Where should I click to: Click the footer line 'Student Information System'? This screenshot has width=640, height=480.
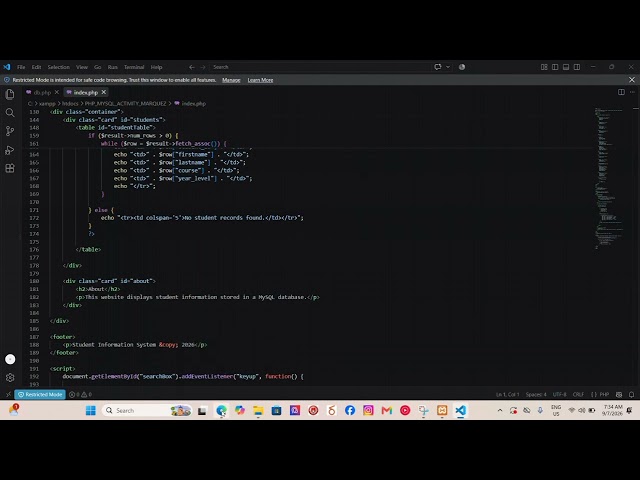(135, 345)
